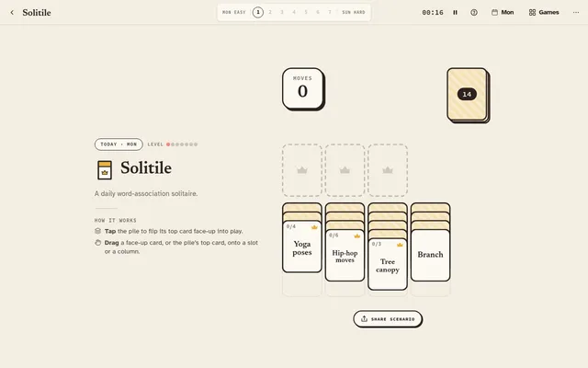Select the Hip-hop moves card
This screenshot has height=368, width=588.
(x=345, y=256)
